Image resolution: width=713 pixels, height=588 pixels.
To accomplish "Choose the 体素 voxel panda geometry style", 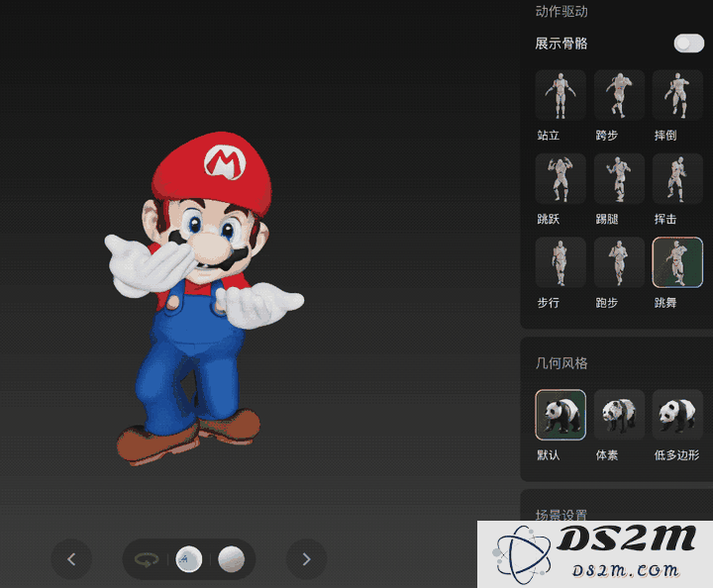I will 619,415.
